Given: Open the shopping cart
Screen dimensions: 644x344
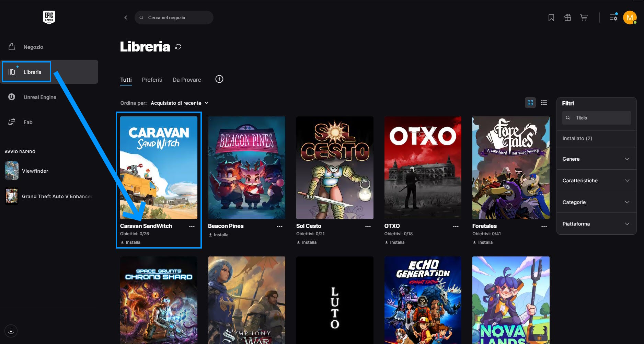Looking at the screenshot, I should click(x=584, y=18).
